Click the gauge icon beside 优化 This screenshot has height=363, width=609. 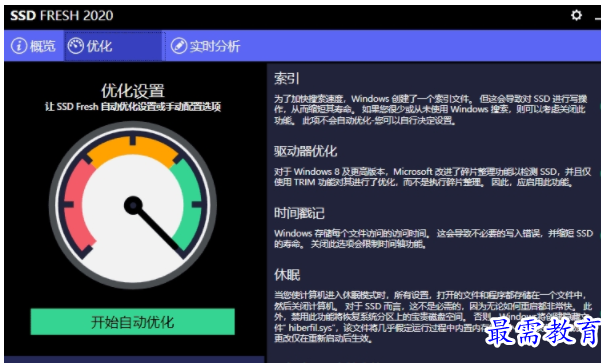76,46
